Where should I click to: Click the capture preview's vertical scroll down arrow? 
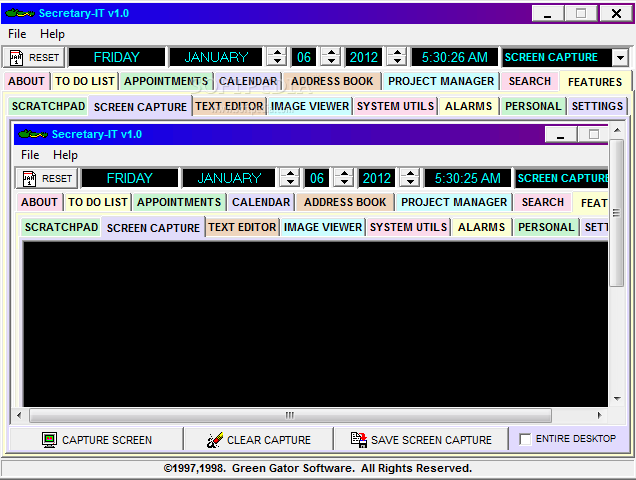(617, 399)
